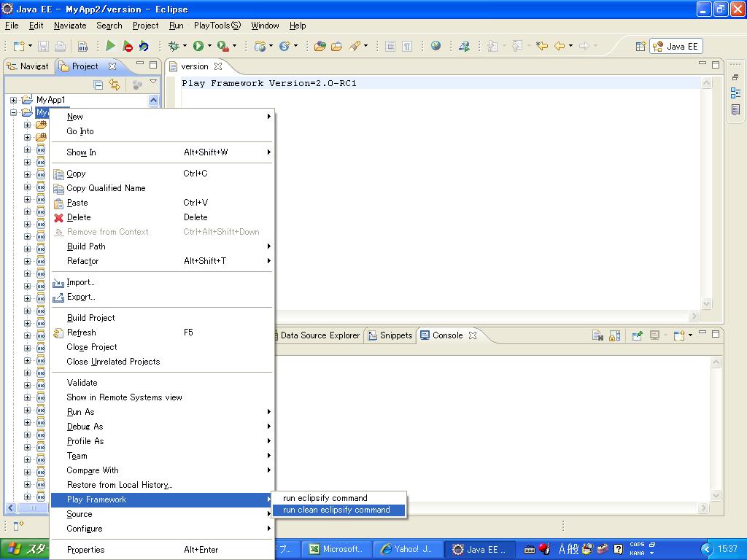
Task: Click the Open Web Browser globe icon
Action: coord(436,46)
